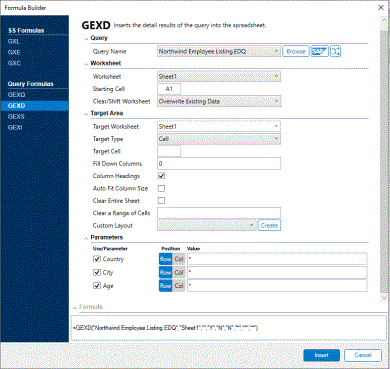Collapse the Worksheet section
This screenshot has height=369, width=390.
(86, 64)
